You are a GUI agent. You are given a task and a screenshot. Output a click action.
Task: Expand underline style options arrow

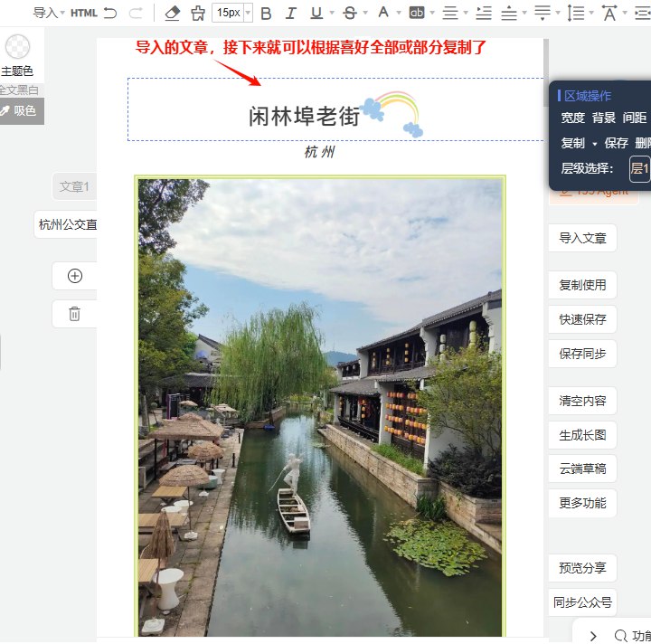tap(332, 13)
